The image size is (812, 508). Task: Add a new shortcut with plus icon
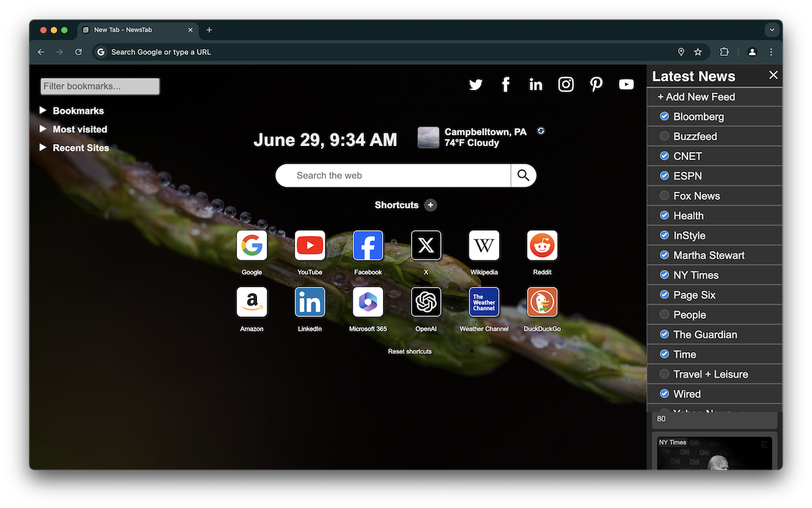click(x=431, y=205)
